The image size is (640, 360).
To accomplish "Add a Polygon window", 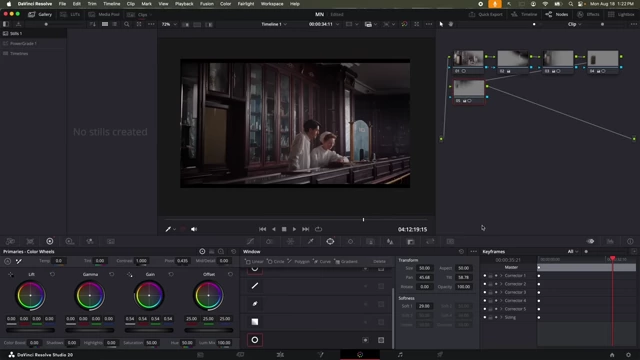I will [x=298, y=261].
